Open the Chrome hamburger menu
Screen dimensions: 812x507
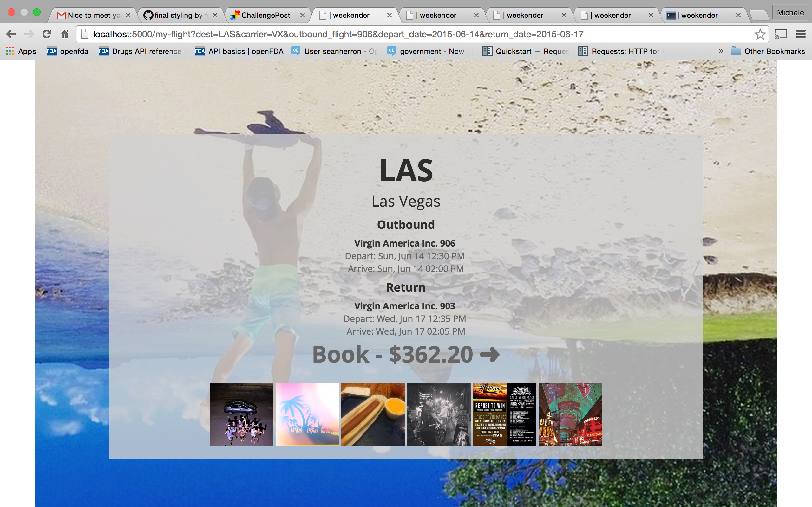click(801, 34)
